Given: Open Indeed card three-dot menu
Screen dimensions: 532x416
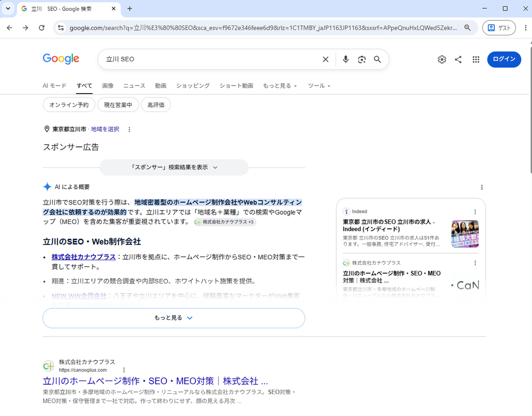Looking at the screenshot, I should tap(475, 212).
